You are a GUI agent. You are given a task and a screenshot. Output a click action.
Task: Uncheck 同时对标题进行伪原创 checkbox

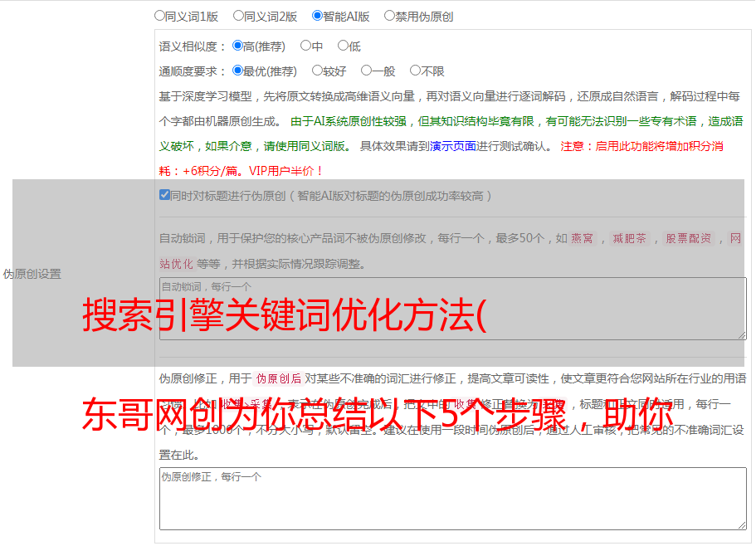coord(164,195)
